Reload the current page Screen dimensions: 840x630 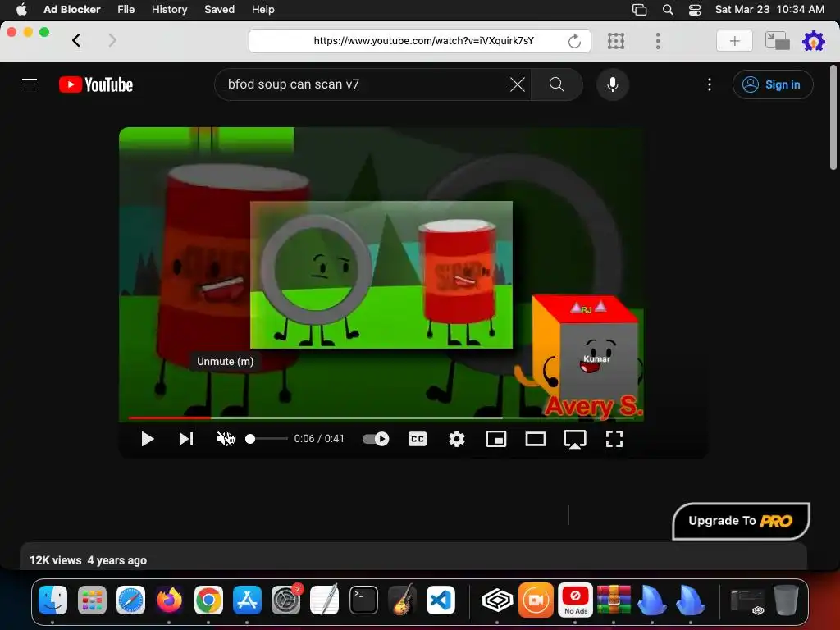click(574, 41)
